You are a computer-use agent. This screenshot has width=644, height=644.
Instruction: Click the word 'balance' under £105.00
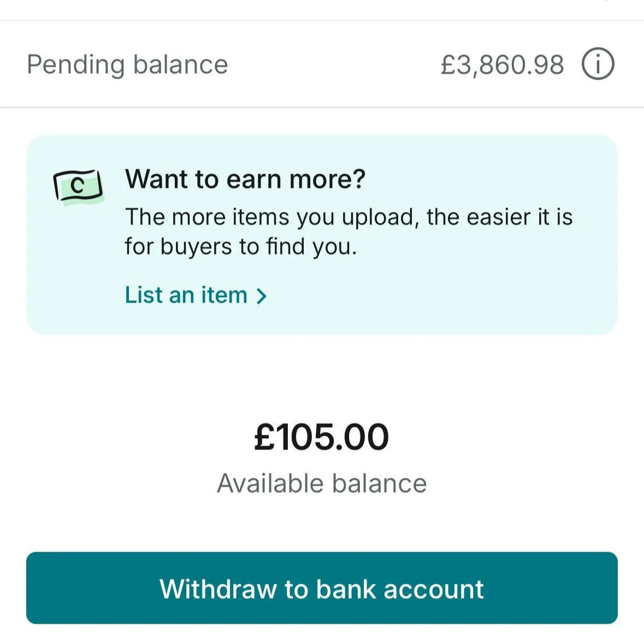[x=379, y=483]
